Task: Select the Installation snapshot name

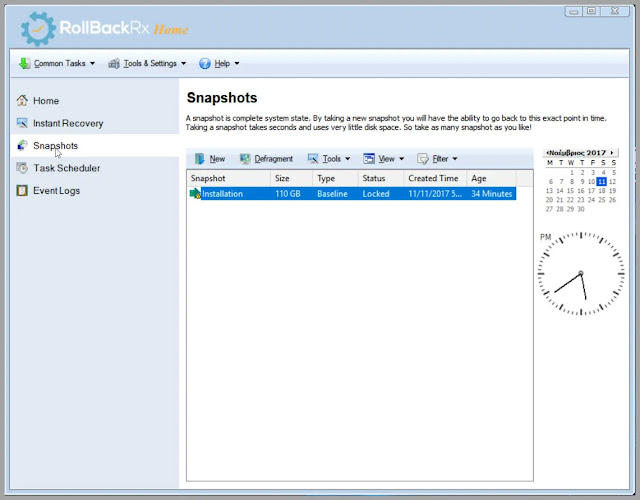Action: (222, 194)
